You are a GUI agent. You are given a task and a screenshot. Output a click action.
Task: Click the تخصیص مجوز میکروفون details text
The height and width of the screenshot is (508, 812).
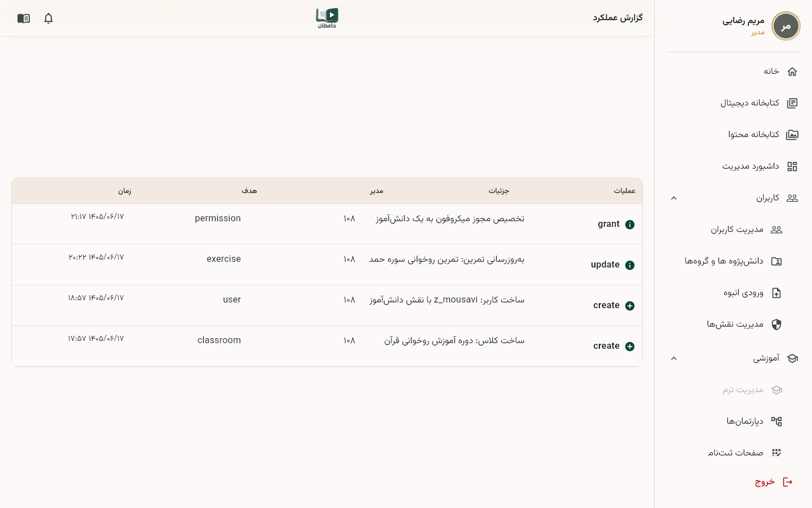[450, 218]
